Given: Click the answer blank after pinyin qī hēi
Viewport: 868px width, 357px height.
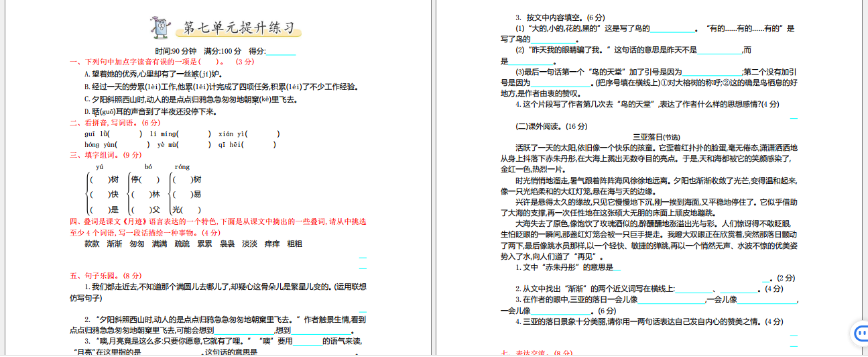Looking at the screenshot, I should pyautogui.click(x=259, y=144).
